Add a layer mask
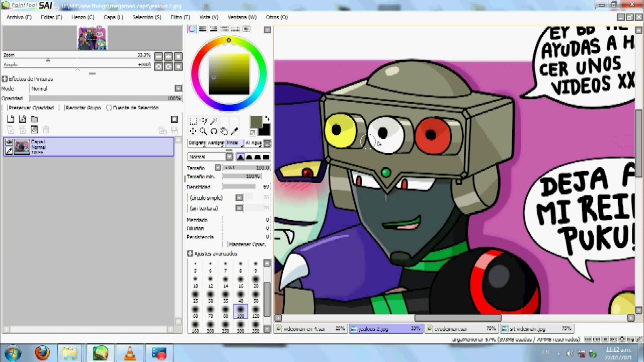This screenshot has height=362, width=644. pyautogui.click(x=174, y=119)
